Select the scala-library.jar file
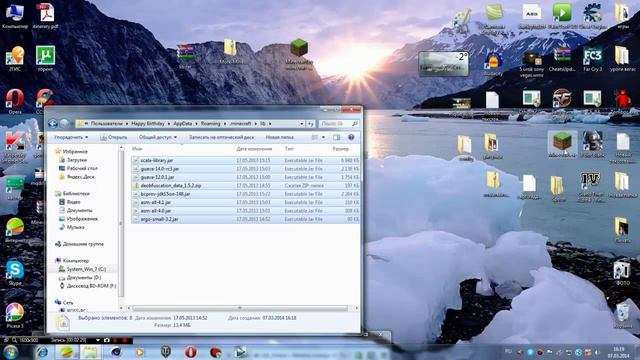This screenshot has width=640, height=360. (x=245, y=160)
